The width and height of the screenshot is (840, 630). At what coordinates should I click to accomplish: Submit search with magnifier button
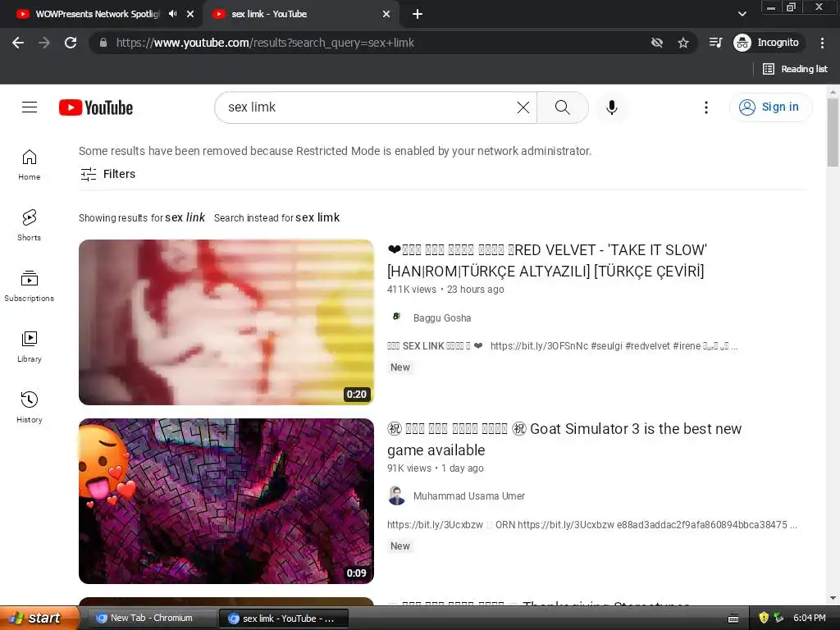click(563, 107)
